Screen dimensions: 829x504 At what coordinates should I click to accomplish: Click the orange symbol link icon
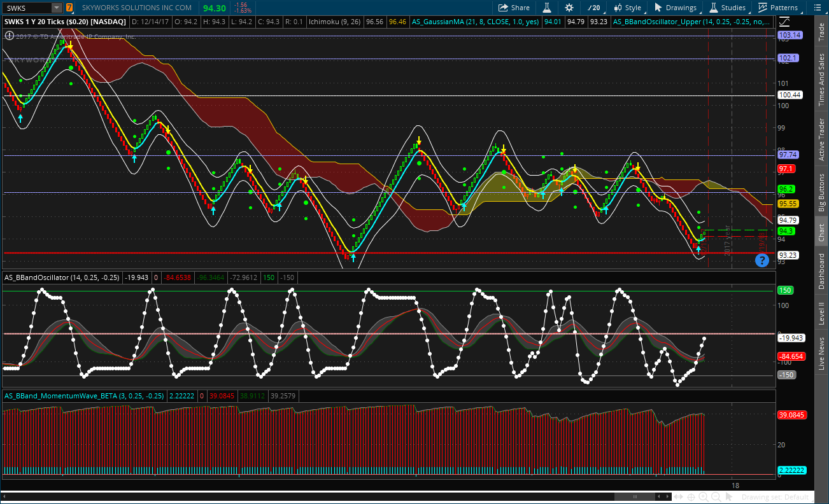pyautogui.click(x=69, y=8)
